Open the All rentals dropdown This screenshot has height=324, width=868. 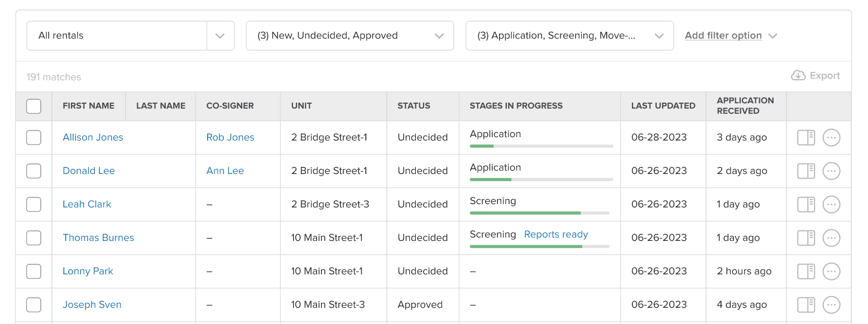[130, 35]
